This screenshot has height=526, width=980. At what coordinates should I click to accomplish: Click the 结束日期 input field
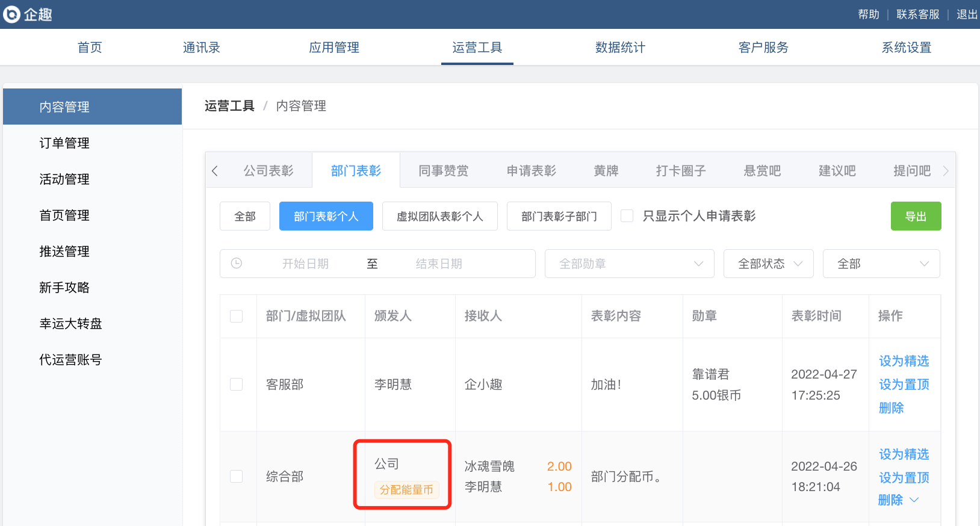[439, 264]
